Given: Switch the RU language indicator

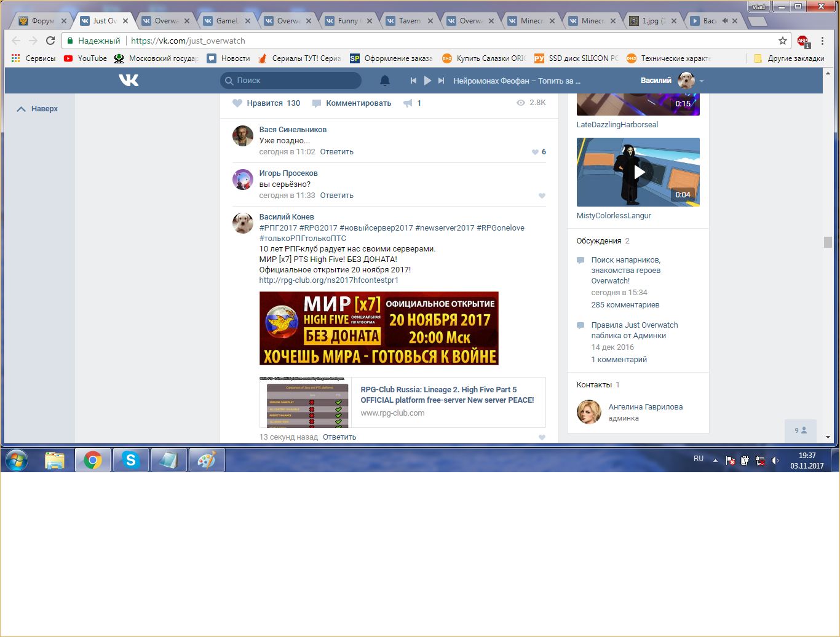Looking at the screenshot, I should (x=699, y=459).
